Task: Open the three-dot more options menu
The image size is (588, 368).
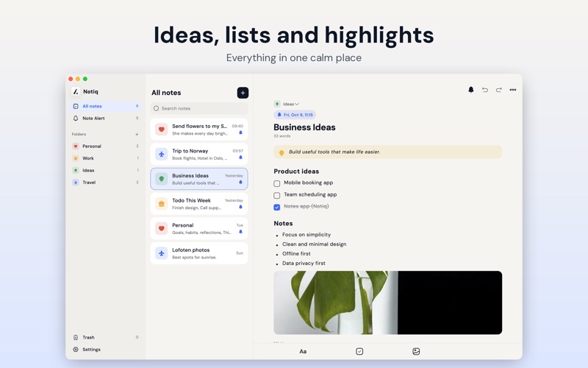Action: pos(512,90)
